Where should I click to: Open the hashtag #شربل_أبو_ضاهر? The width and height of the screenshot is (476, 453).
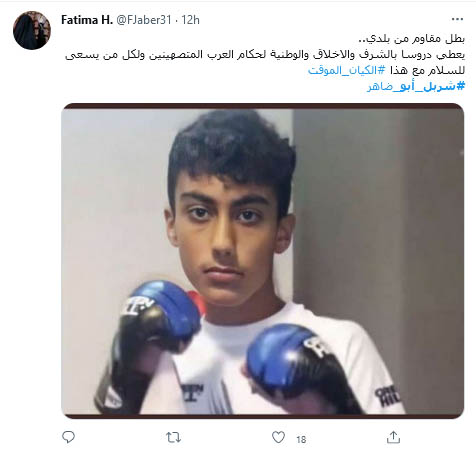click(416, 86)
